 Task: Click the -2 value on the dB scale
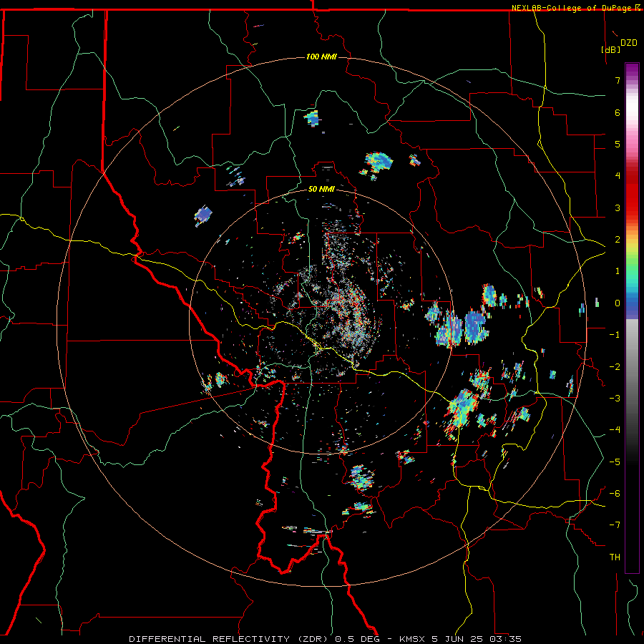click(x=615, y=366)
